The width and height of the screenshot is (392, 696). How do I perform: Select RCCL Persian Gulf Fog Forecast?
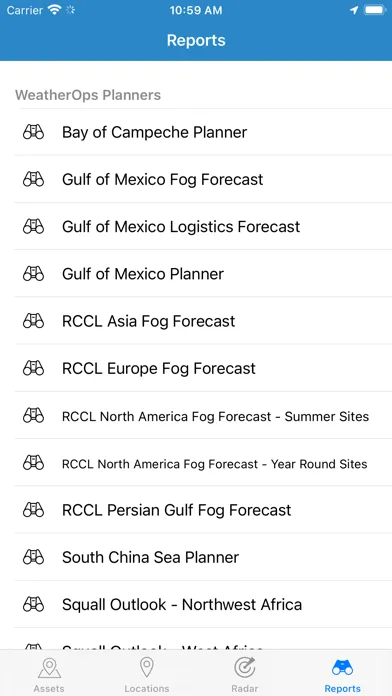[203, 510]
